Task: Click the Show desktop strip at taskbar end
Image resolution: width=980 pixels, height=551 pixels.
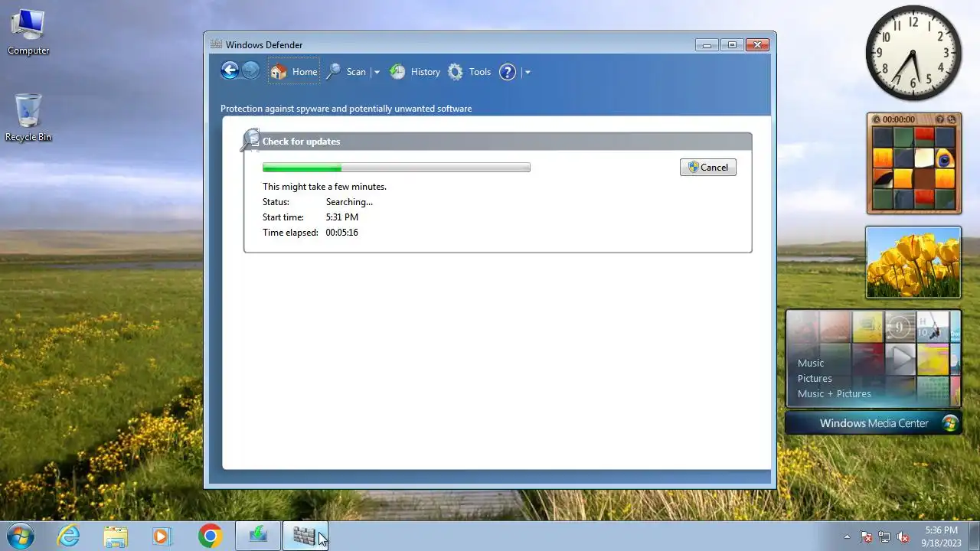Action: click(974, 536)
